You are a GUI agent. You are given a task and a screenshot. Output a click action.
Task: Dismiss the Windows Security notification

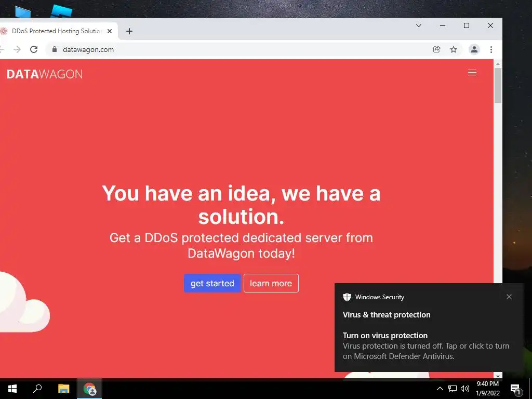pos(509,297)
